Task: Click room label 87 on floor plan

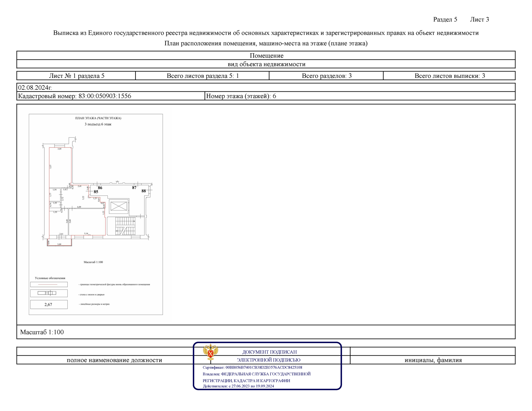Action: click(134, 188)
